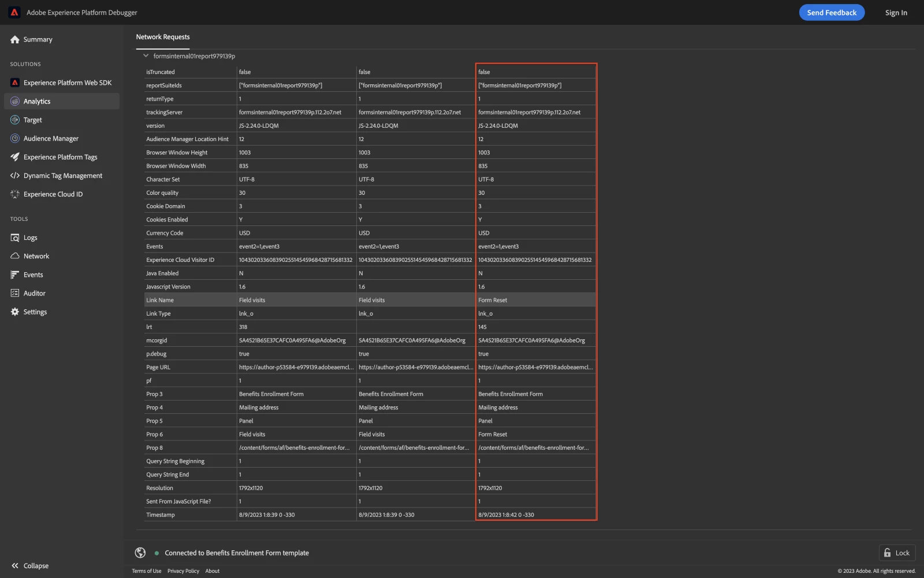The height and width of the screenshot is (578, 924).
Task: Open the About link in footer
Action: pyautogui.click(x=213, y=571)
